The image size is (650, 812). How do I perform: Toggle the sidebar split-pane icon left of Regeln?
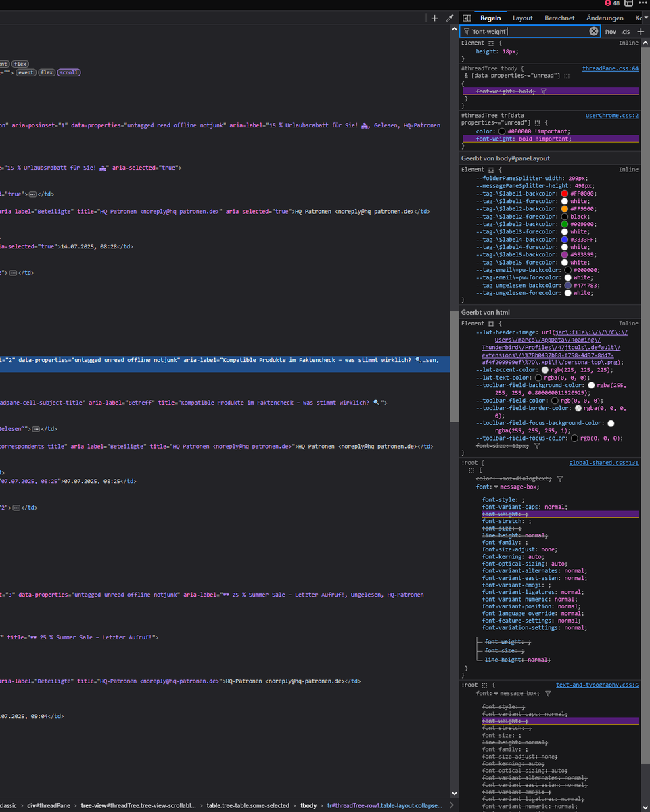(x=467, y=18)
